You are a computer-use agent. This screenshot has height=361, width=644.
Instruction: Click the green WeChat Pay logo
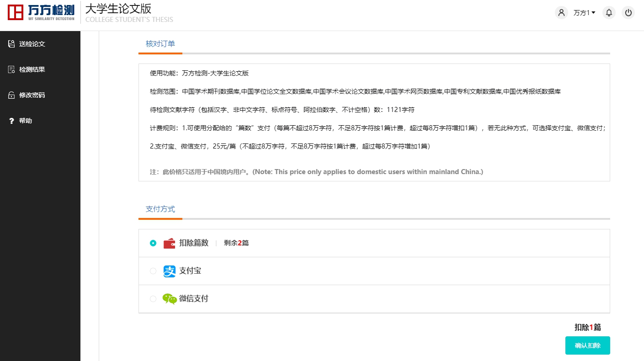click(169, 299)
